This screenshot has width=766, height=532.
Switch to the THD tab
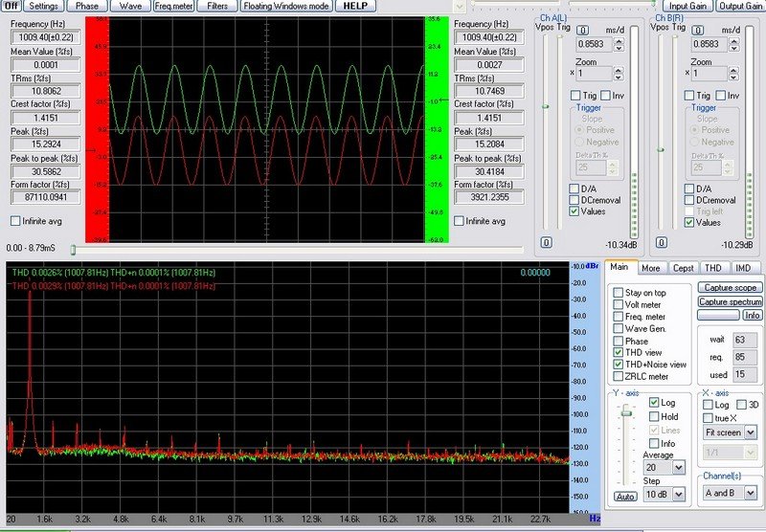click(711, 269)
